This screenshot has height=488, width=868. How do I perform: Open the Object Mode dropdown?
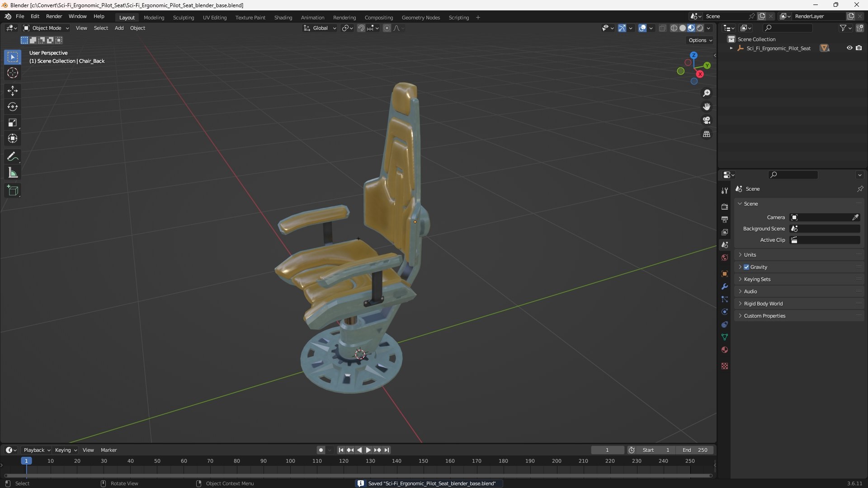[46, 28]
